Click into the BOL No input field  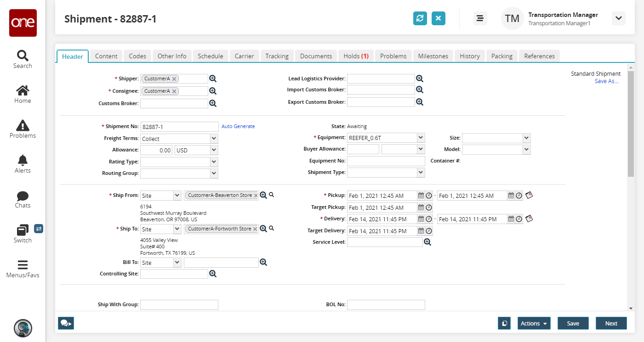[386, 304]
